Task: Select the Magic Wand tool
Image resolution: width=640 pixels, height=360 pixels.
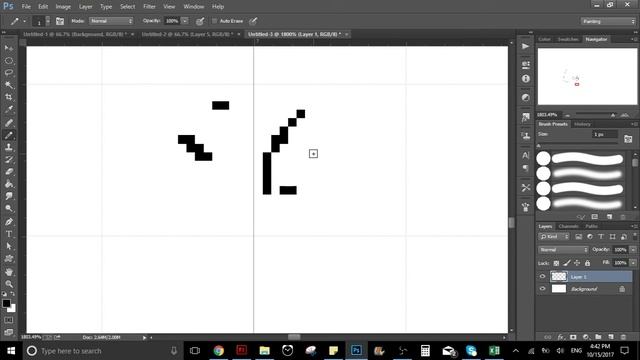Action: 9,85
